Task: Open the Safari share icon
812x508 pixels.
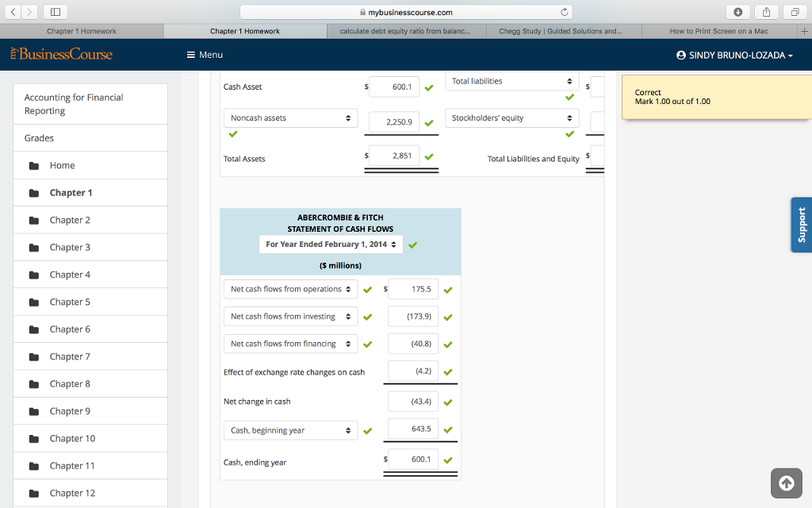Action: (767, 12)
